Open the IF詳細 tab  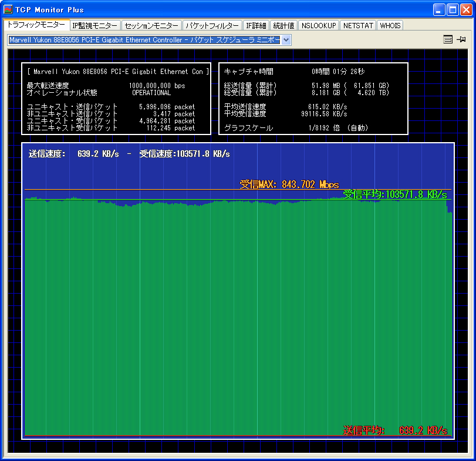[x=256, y=26]
